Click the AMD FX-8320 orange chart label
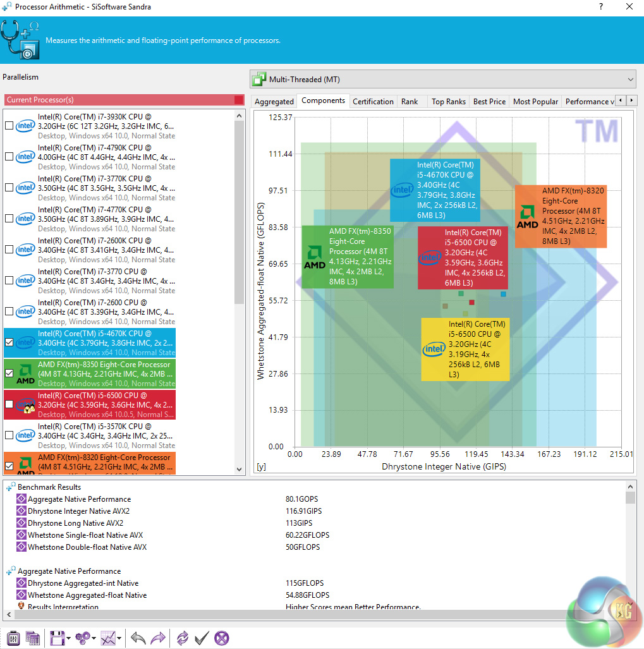 (x=561, y=216)
